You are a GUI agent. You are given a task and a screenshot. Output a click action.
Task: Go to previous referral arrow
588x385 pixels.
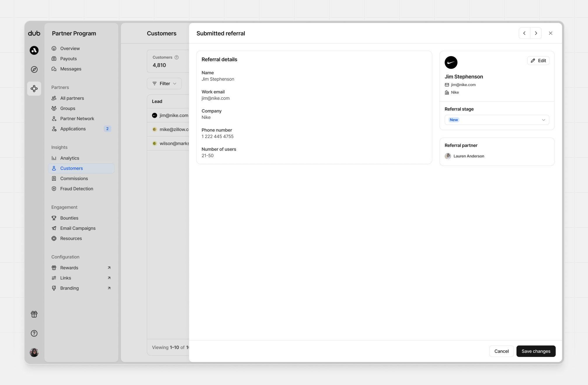tap(524, 33)
